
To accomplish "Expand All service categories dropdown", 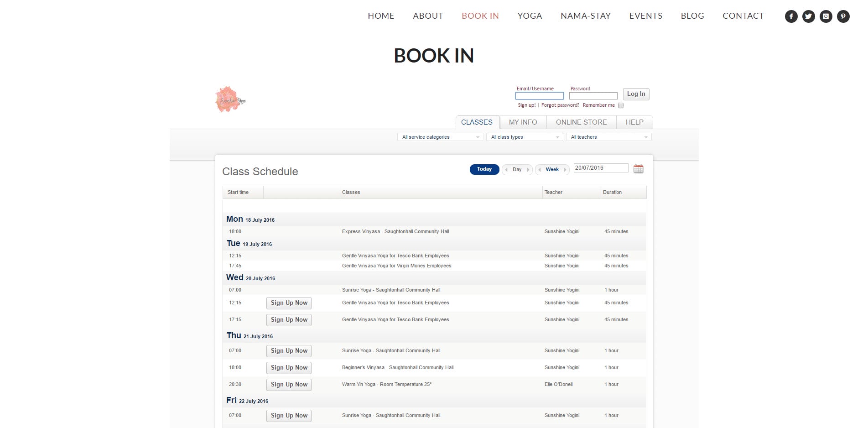I will (x=440, y=137).
